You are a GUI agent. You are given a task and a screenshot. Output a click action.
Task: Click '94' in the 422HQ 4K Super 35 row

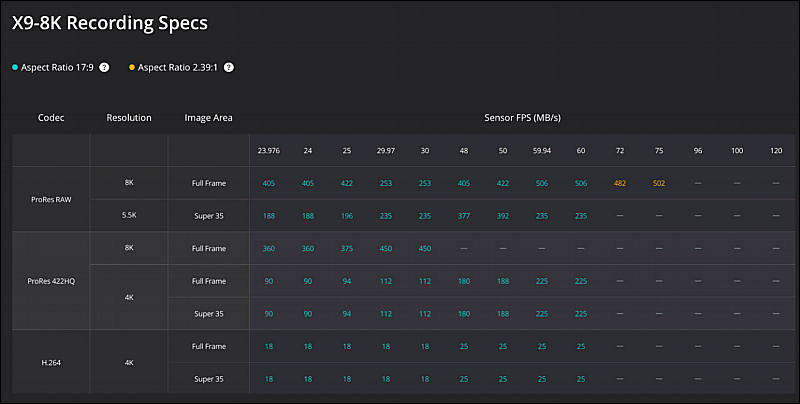(347, 314)
